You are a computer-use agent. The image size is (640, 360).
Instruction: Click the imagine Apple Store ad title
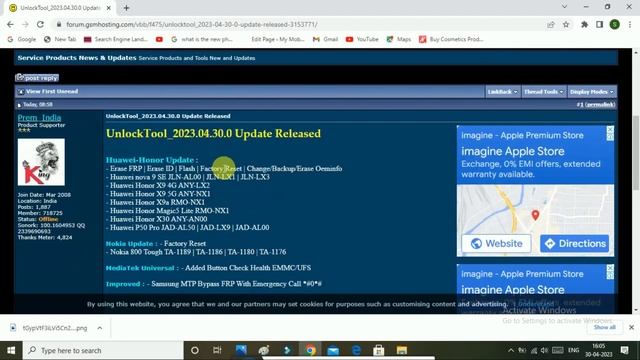pyautogui.click(x=513, y=151)
